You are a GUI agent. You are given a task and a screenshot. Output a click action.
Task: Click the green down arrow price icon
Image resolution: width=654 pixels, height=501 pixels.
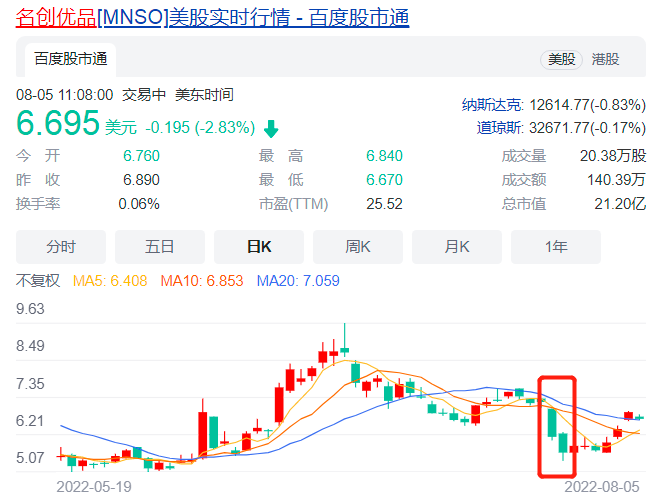pos(271,128)
